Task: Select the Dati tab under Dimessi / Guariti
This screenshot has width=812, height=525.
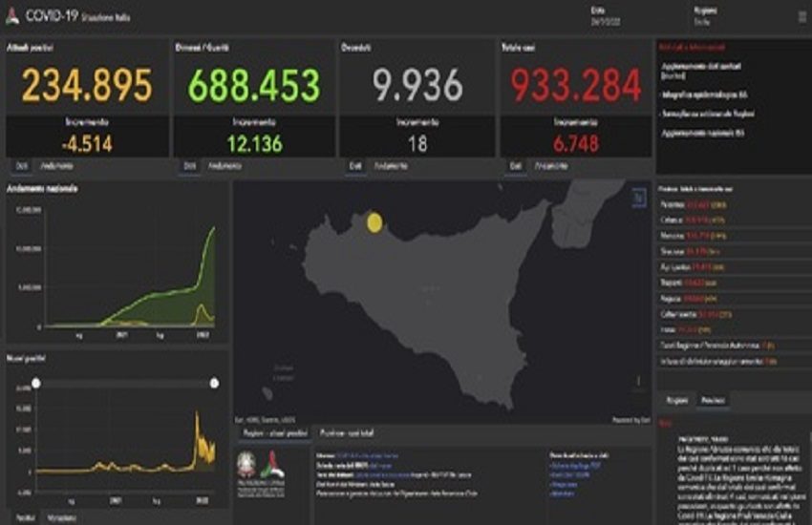Action: click(190, 166)
